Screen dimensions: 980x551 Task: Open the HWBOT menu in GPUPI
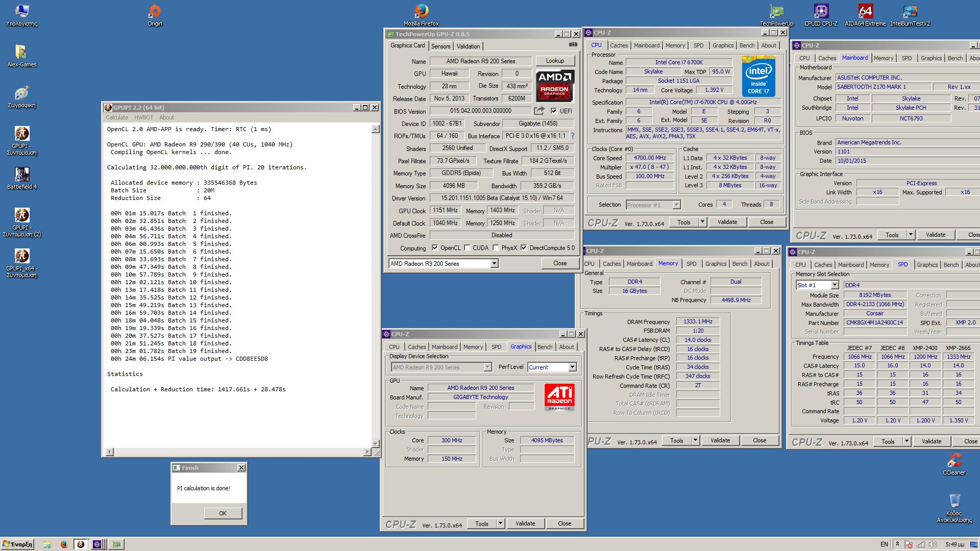click(x=143, y=117)
